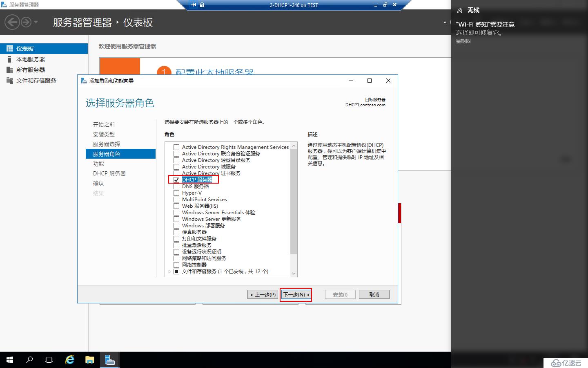Open Task View on taskbar
Screen dimensions: 588x368
tap(49, 360)
